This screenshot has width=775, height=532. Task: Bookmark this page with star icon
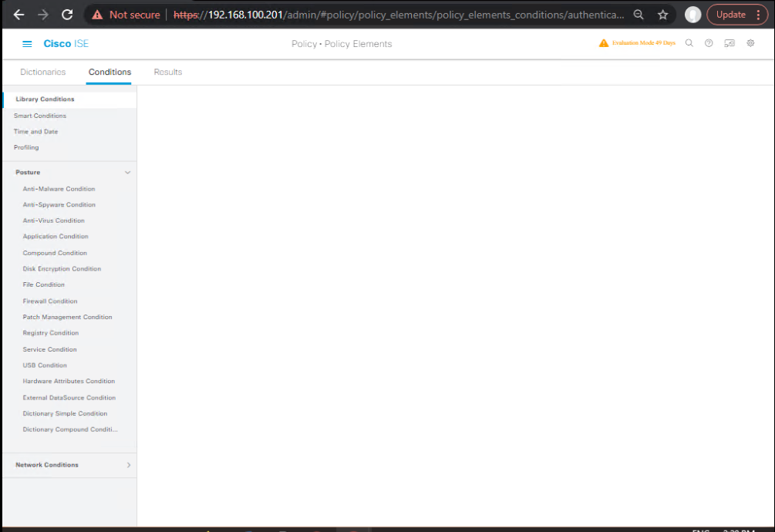point(663,15)
